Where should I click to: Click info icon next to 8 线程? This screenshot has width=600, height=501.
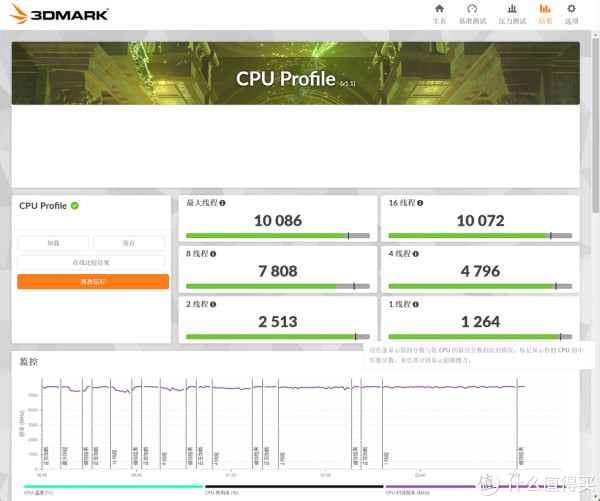[213, 254]
